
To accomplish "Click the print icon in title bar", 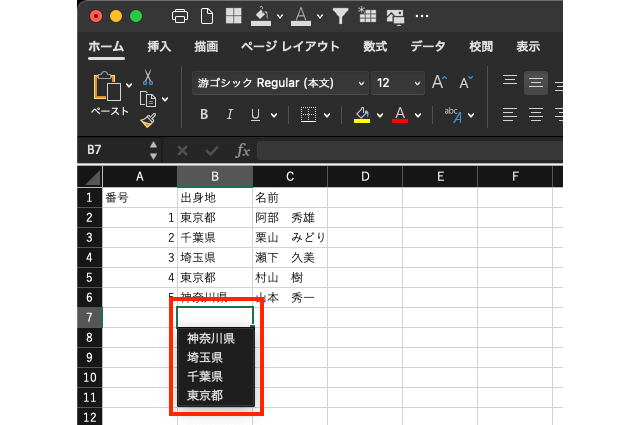I will (180, 16).
